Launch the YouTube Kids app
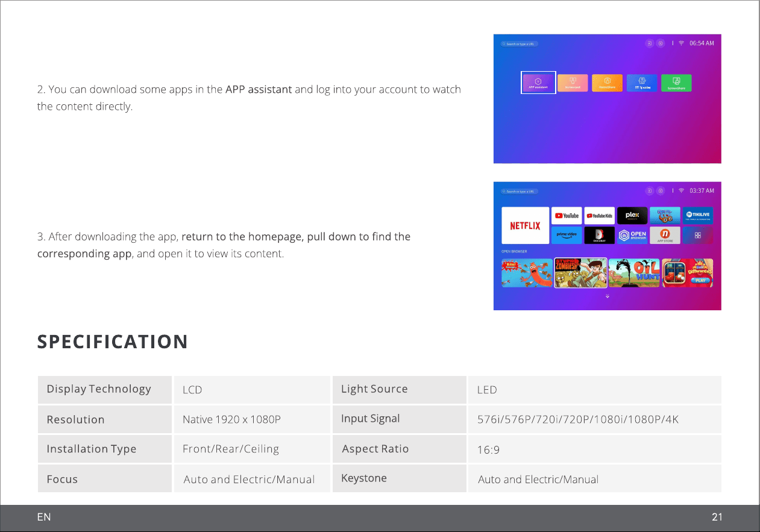This screenshot has height=532, width=760. [x=599, y=216]
